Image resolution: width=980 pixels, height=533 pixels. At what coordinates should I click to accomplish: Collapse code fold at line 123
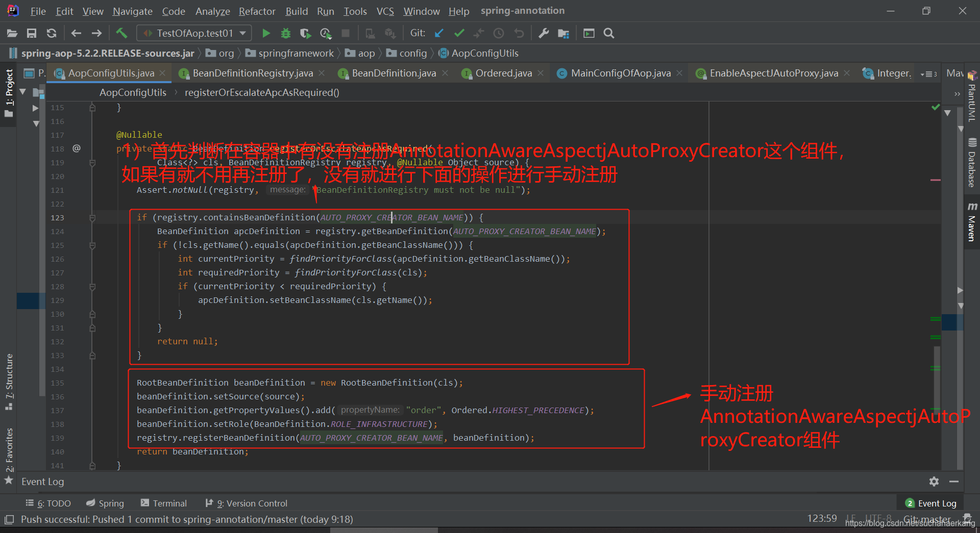tap(92, 218)
